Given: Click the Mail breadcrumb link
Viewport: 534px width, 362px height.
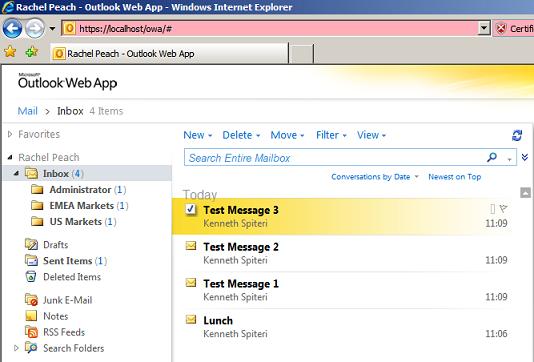Looking at the screenshot, I should coord(28,111).
